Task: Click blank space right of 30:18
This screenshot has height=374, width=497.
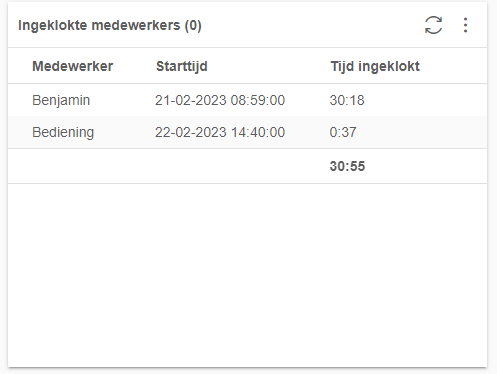Action: coord(425,100)
